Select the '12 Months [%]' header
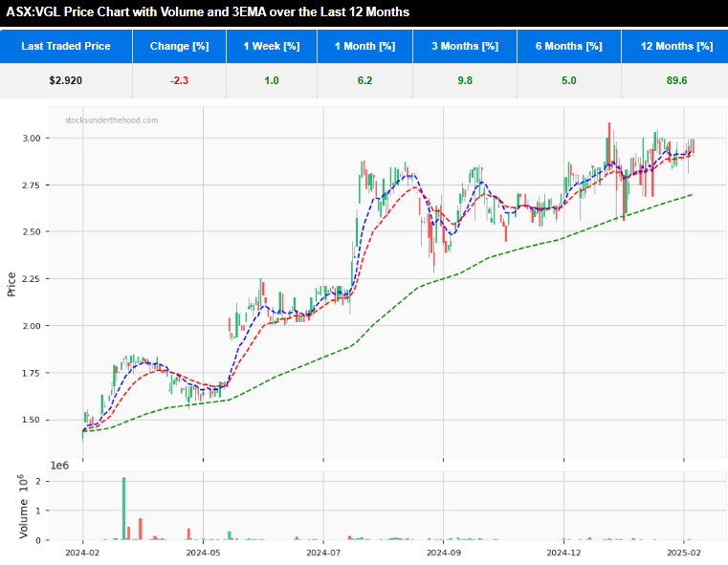Screen dimensions: 728x565 (x=676, y=46)
